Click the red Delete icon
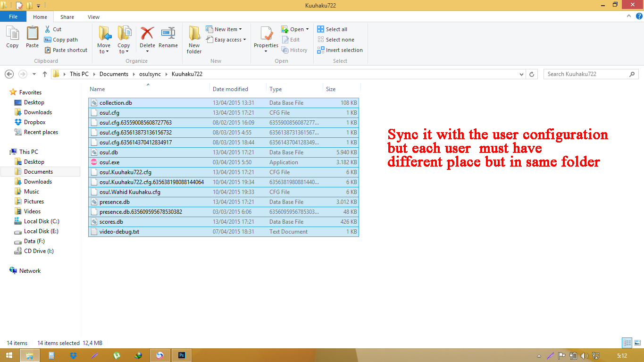The height and width of the screenshot is (362, 644). [147, 34]
